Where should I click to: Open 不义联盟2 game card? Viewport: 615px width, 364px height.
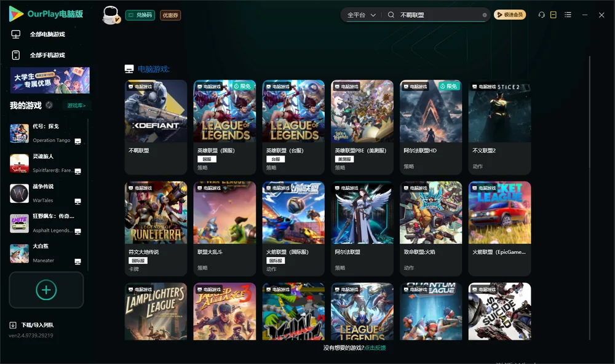499,127
